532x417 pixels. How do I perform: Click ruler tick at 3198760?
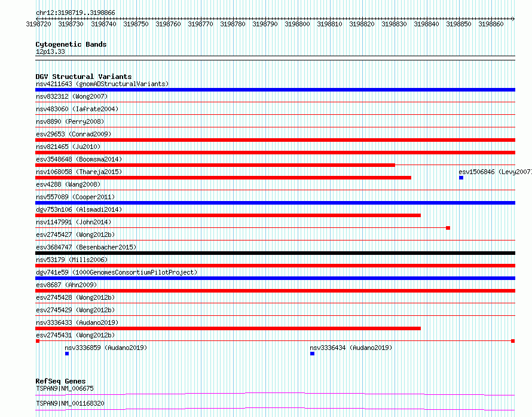tap(168, 24)
